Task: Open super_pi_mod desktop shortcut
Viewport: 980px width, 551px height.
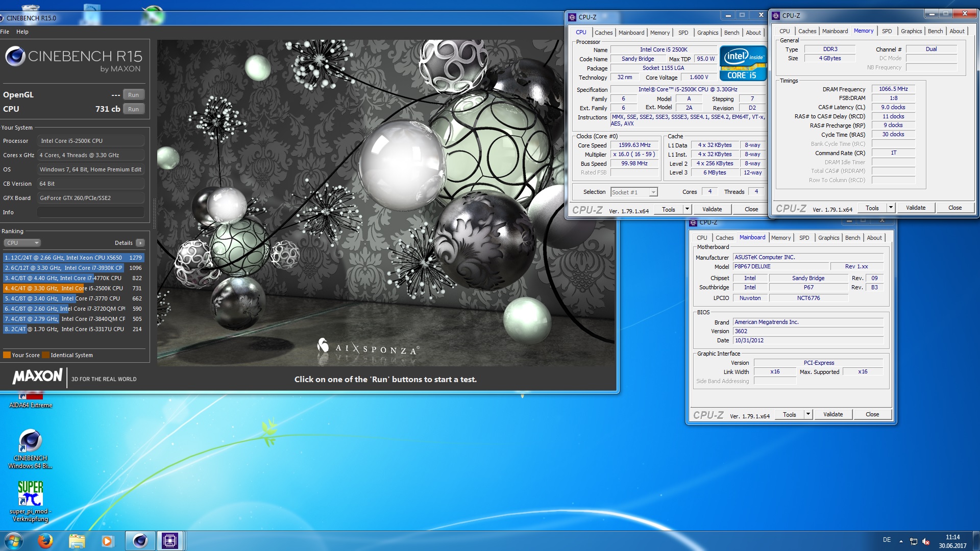Action: click(30, 501)
